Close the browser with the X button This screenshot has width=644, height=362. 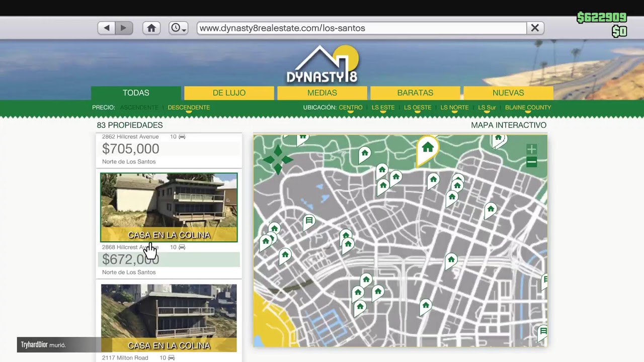535,28
